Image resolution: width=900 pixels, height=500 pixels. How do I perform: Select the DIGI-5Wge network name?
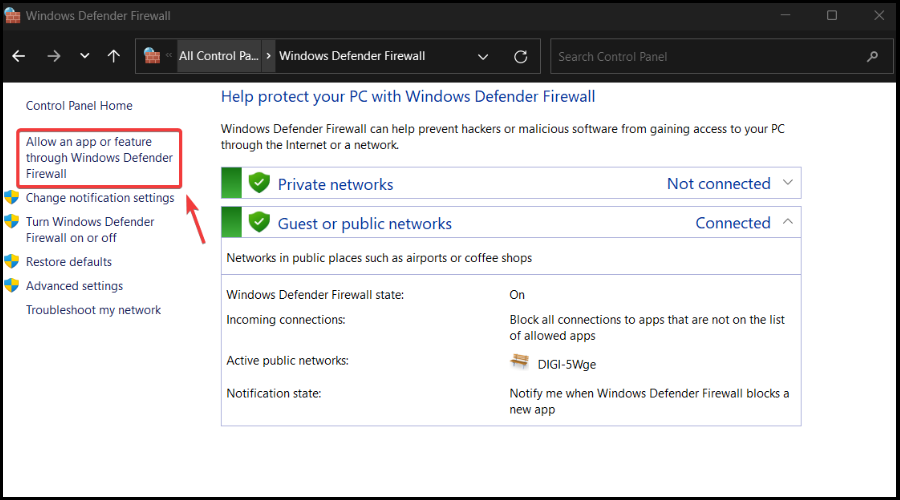[567, 365]
